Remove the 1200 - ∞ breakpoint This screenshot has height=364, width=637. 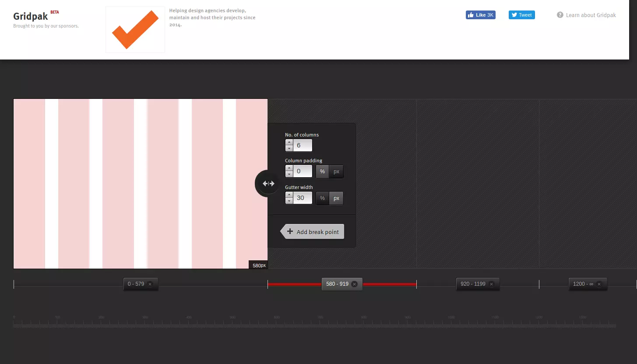point(599,284)
